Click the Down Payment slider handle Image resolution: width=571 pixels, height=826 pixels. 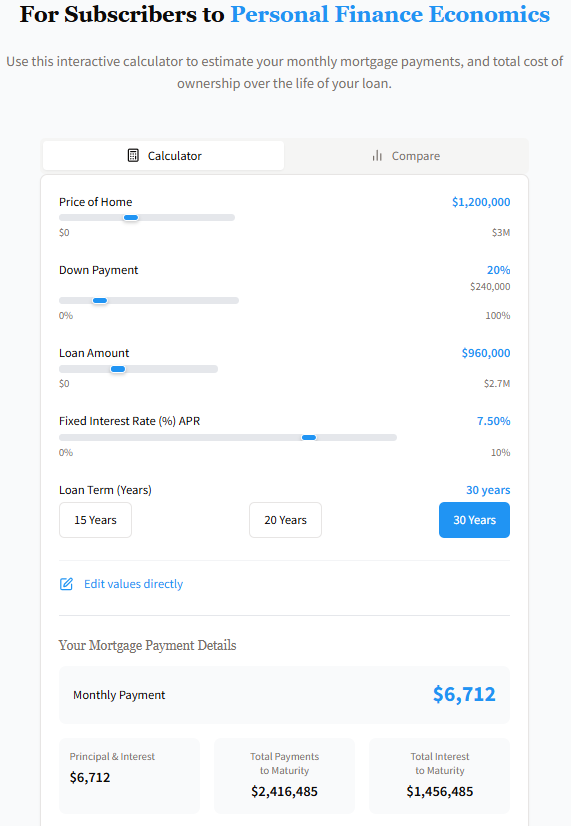100,301
